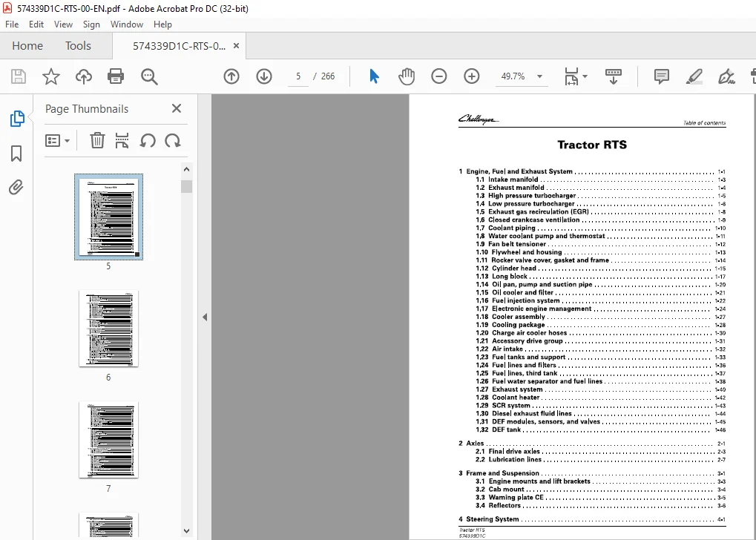Screen dimensions: 756x540
Task: Switch to the Tools tab
Action: coord(78,46)
